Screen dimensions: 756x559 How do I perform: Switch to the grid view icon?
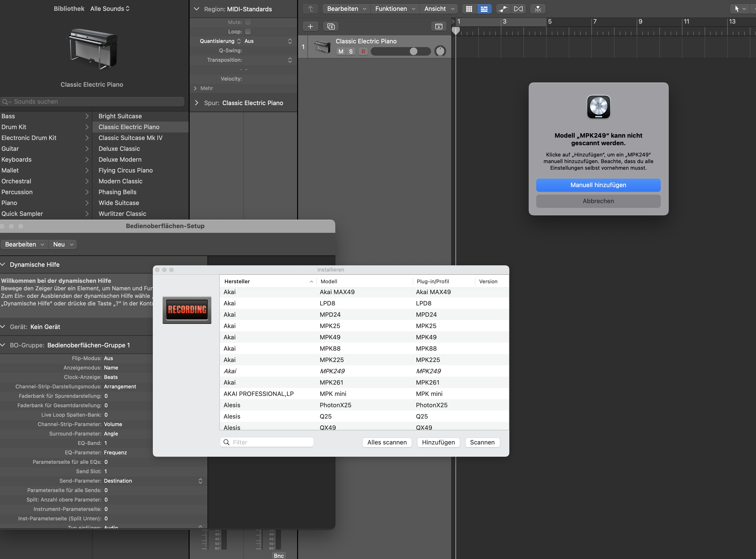click(469, 9)
